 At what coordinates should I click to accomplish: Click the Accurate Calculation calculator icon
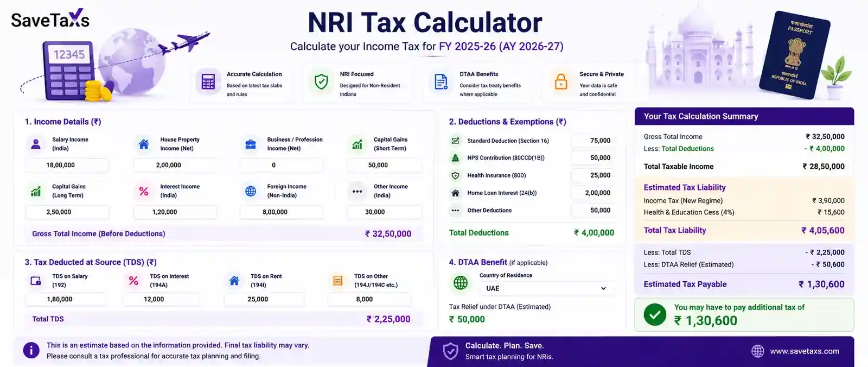tap(208, 82)
